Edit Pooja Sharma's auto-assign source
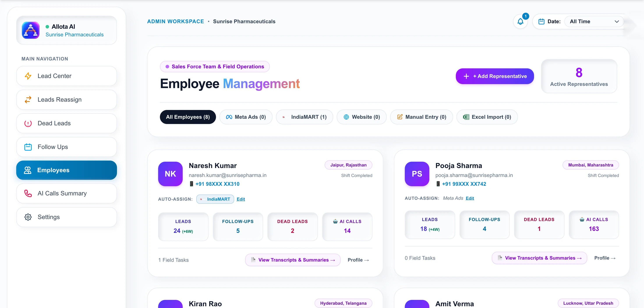644x308 pixels. point(470,198)
